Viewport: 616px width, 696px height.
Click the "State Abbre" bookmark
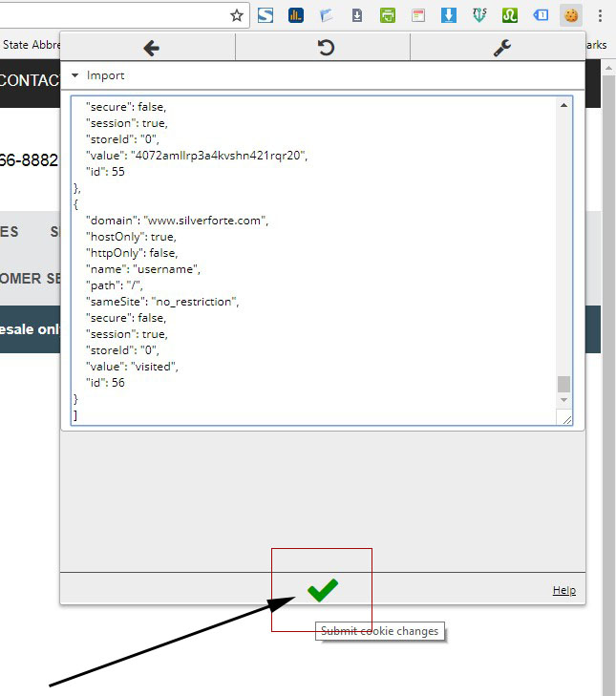pyautogui.click(x=31, y=45)
